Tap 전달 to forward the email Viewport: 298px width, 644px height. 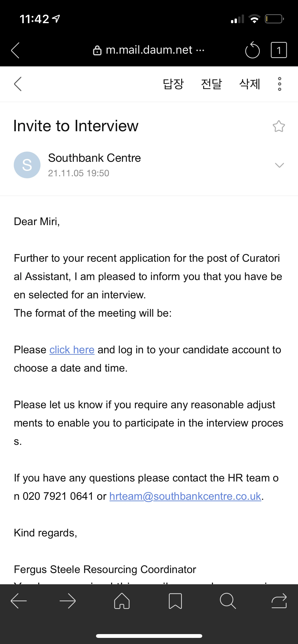point(211,84)
